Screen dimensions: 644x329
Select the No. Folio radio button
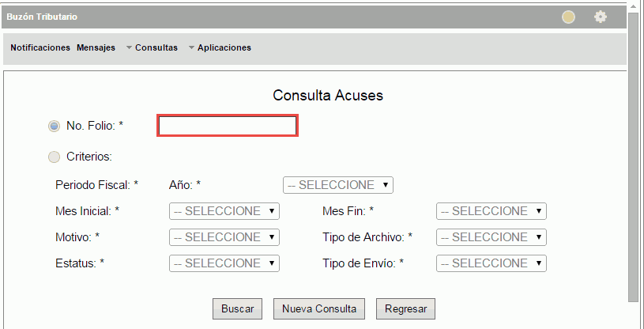(x=55, y=126)
